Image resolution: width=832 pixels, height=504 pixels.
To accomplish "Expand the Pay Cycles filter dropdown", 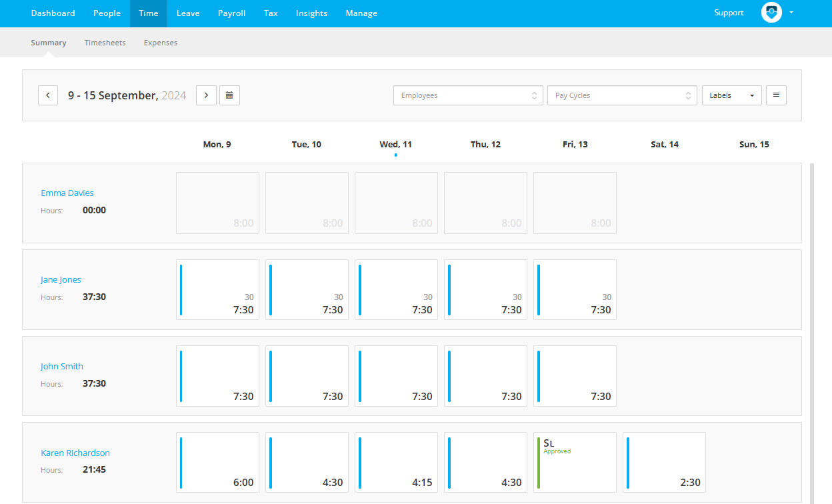I will point(622,95).
